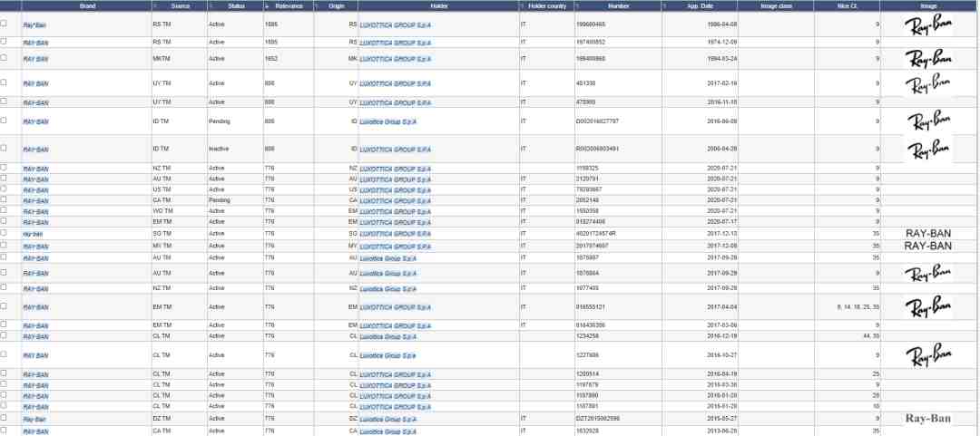Sort results by the Brand column header
The width and height of the screenshot is (980, 436).
(x=87, y=5)
